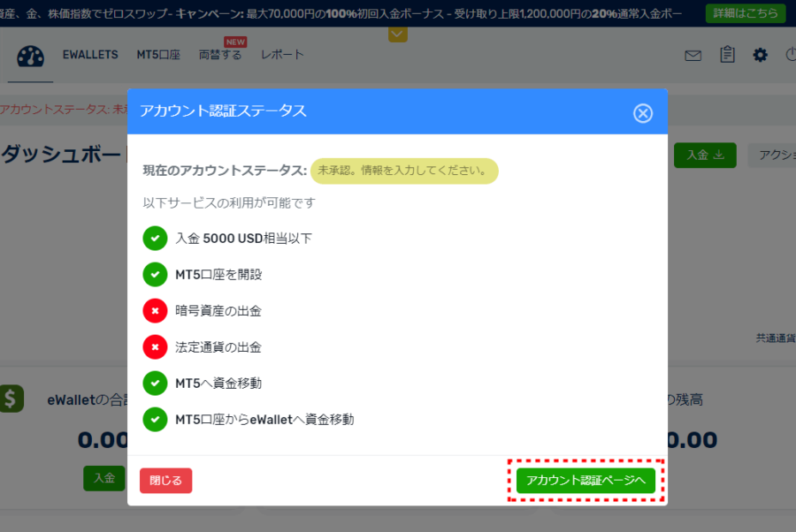This screenshot has width=796, height=532.
Task: Click the MT5口座からeWalletへ資金移動 text
Action: pos(264,420)
